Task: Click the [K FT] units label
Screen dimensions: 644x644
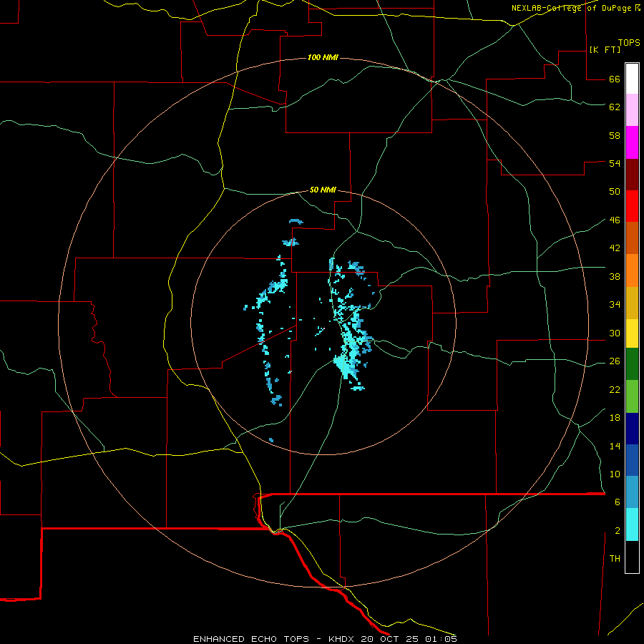Action: pyautogui.click(x=605, y=49)
